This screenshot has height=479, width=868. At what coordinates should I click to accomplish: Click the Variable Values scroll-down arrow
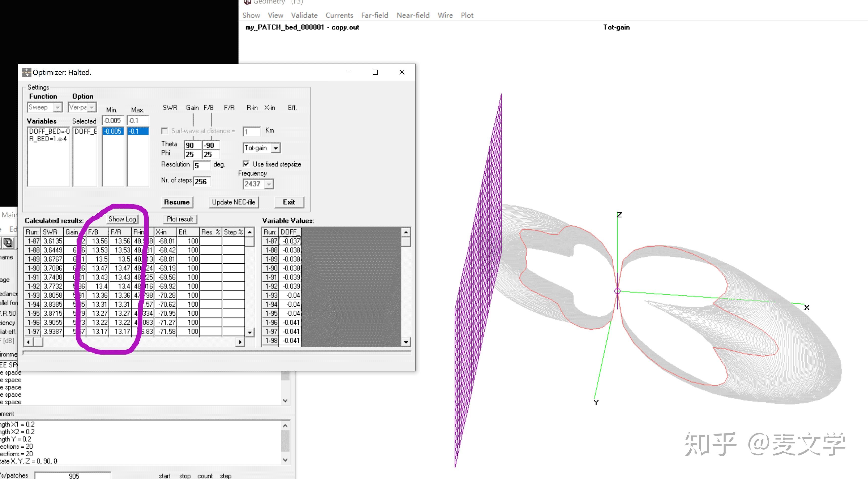coord(406,342)
